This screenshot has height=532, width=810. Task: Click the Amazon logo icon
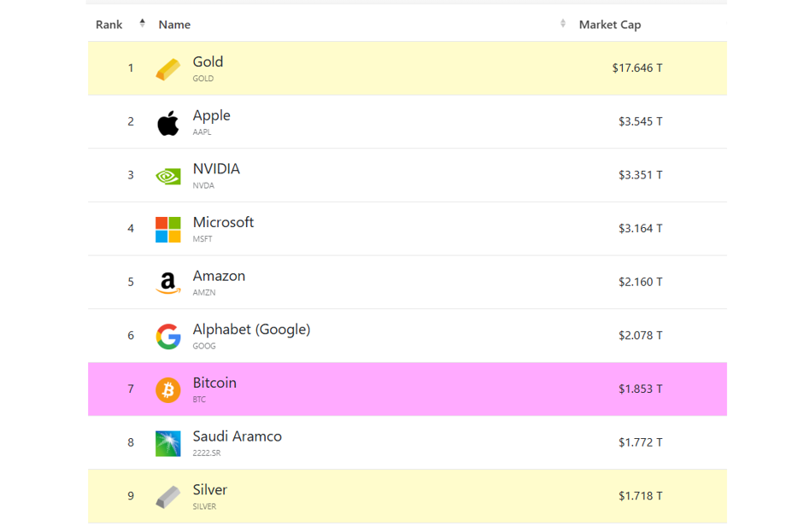point(167,283)
